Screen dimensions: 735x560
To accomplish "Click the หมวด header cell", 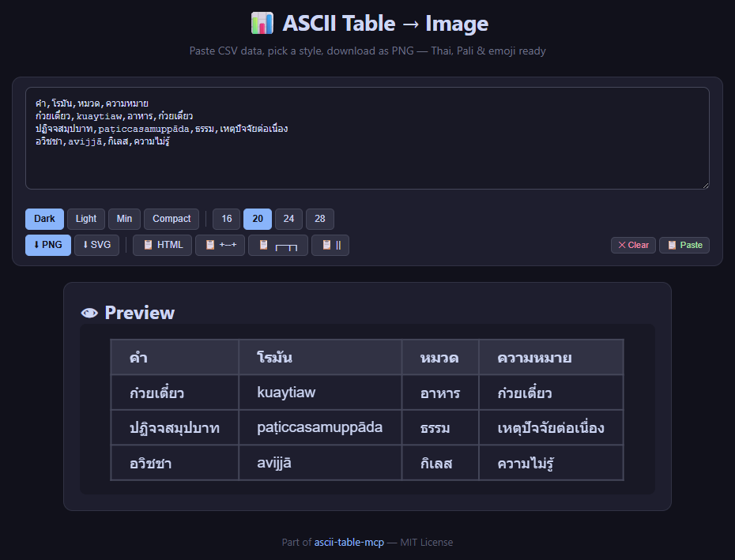I will 440,358.
